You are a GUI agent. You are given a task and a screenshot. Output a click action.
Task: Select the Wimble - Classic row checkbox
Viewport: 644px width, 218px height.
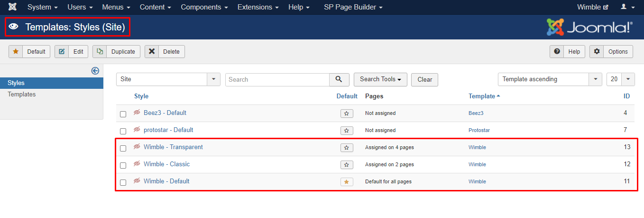123,165
